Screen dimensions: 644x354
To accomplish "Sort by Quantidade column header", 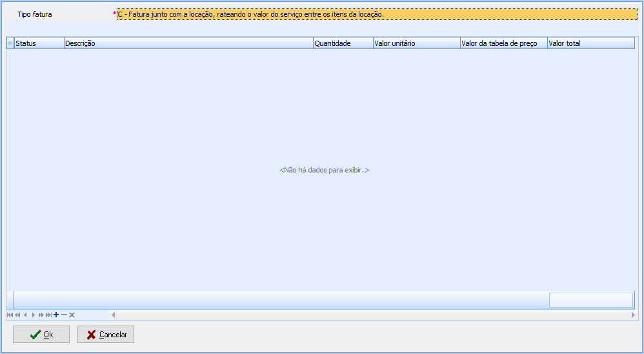I will click(343, 43).
